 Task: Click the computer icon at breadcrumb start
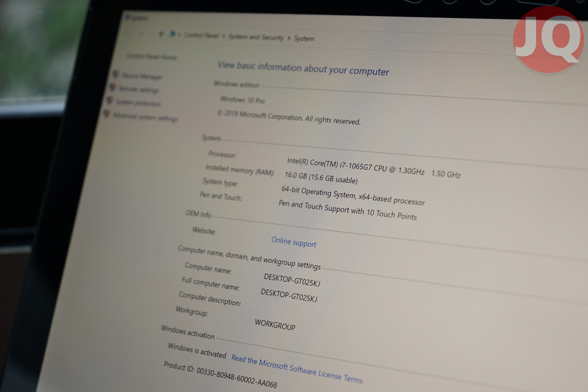coord(172,34)
